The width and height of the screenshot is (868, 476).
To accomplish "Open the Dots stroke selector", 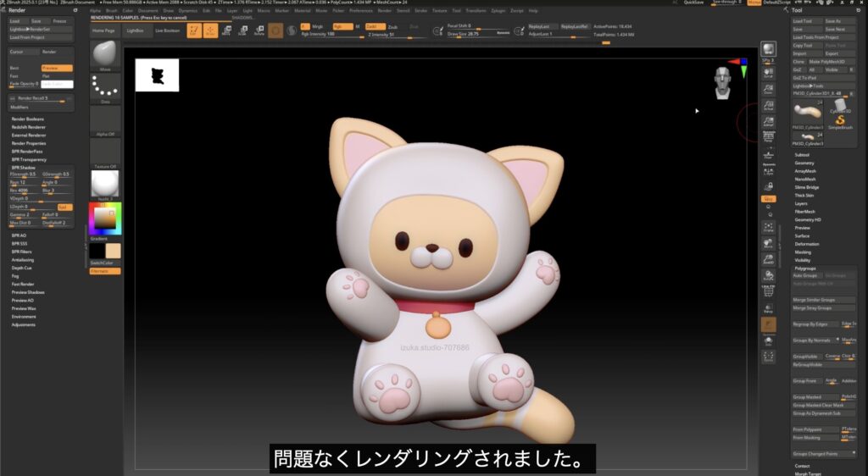I will [105, 88].
